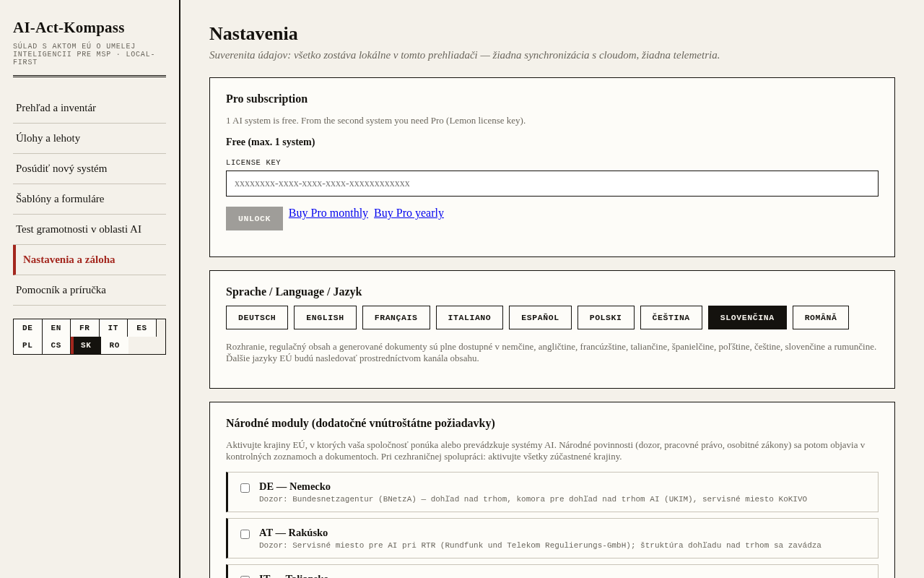This screenshot has width=924, height=578.
Task: Follow the Buy Pro yearly link
Action: click(x=409, y=213)
